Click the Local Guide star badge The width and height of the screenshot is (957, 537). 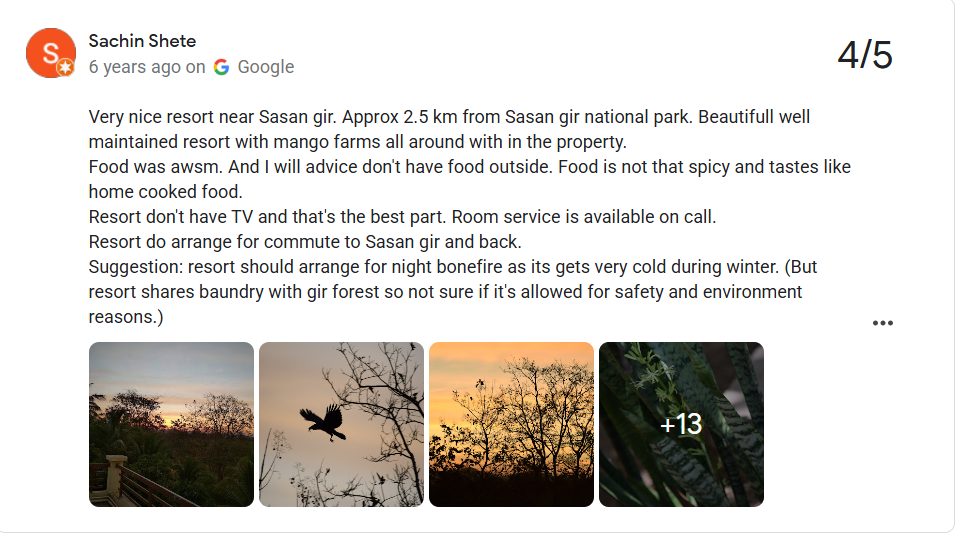point(66,68)
